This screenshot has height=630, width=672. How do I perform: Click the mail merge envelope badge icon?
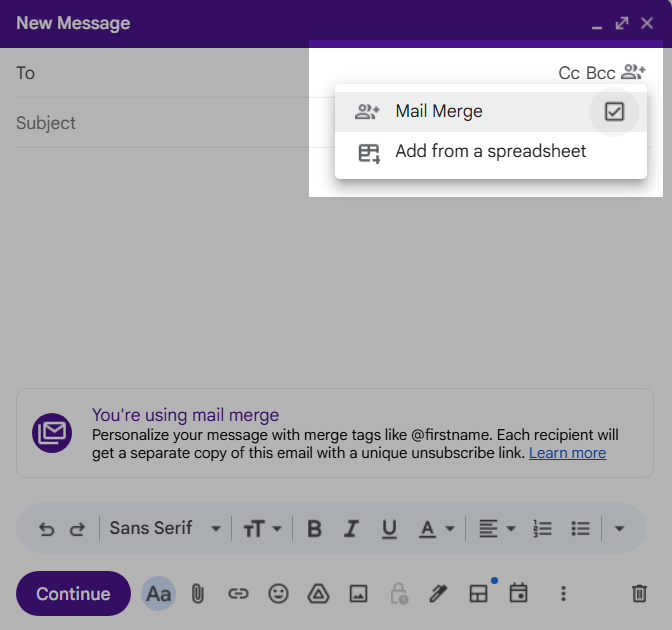pyautogui.click(x=52, y=433)
